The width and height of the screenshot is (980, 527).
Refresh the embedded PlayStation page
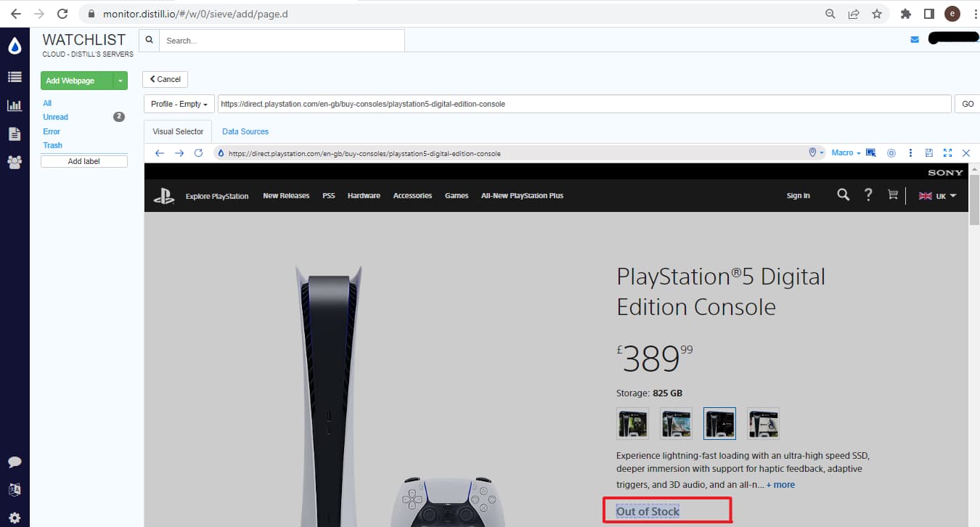pyautogui.click(x=198, y=153)
